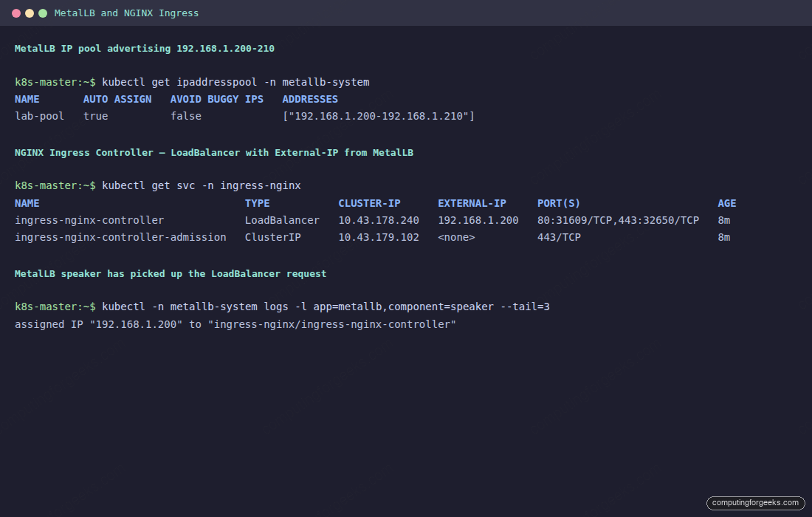812x517 pixels.
Task: Click the lab-pool name entry
Action: click(x=39, y=116)
